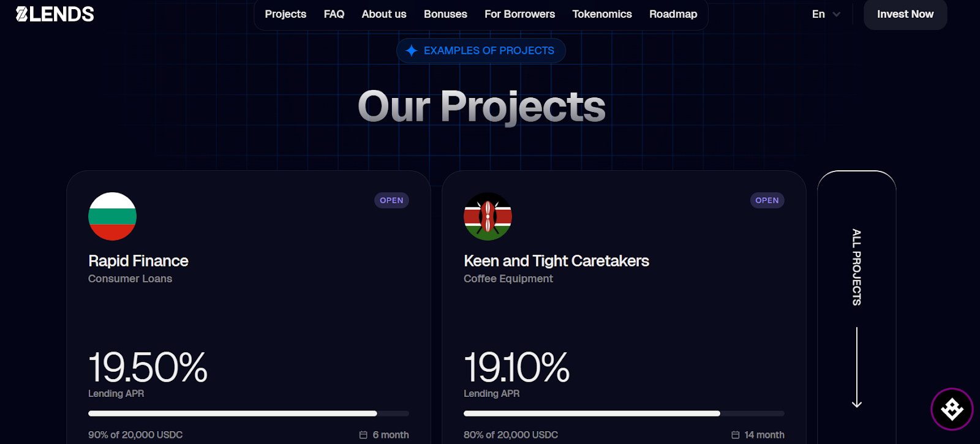
Task: Click the Bulgaria flag icon
Action: [x=112, y=216]
